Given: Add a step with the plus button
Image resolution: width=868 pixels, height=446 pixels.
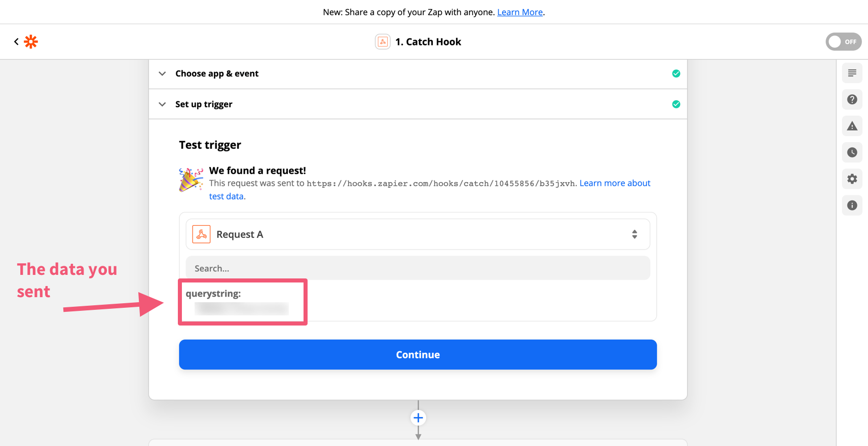Looking at the screenshot, I should (418, 418).
